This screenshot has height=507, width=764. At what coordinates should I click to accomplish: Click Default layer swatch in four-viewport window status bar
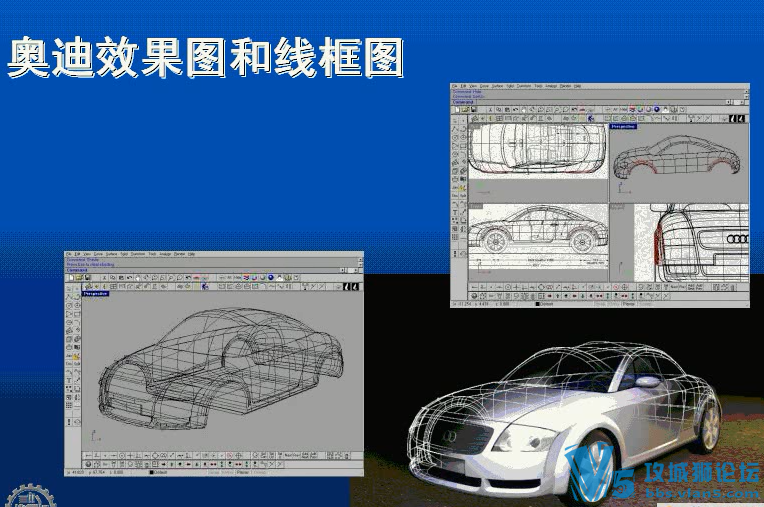tap(537, 304)
